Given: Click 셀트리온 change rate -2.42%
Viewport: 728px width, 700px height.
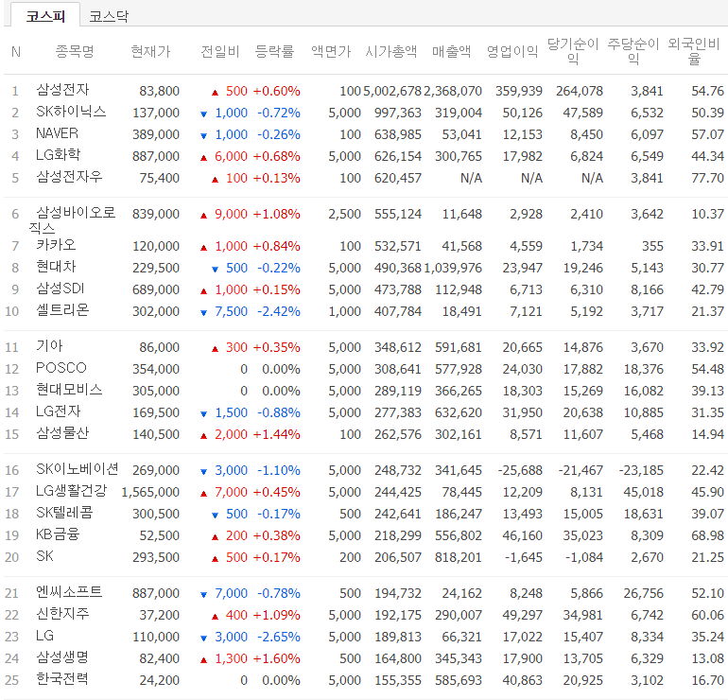Looking at the screenshot, I should pyautogui.click(x=279, y=311).
